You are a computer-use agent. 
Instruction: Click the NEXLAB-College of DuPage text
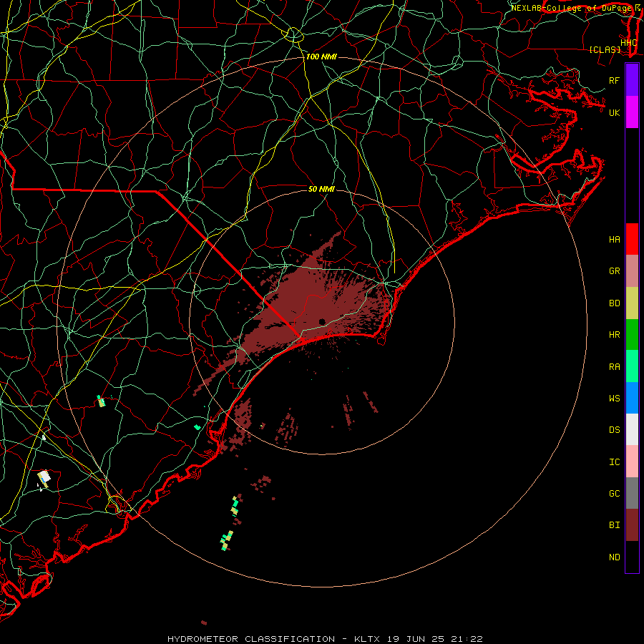click(x=572, y=8)
